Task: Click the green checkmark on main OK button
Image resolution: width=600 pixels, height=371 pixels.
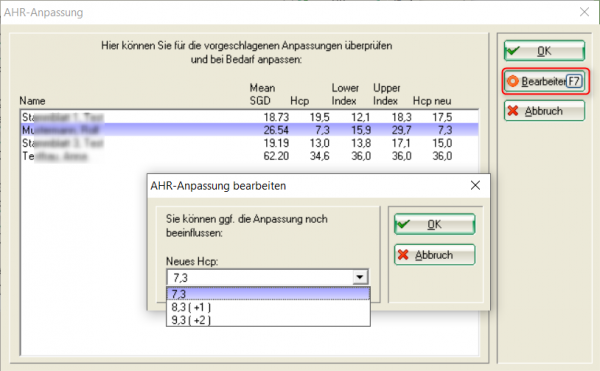Action: click(512, 50)
